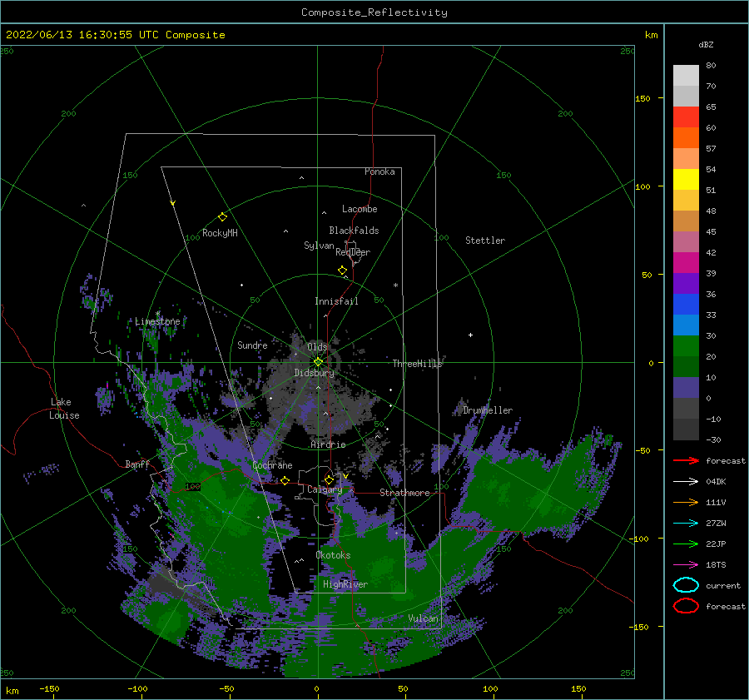
Task: Click the HighRiver city label
Action: tap(345, 584)
